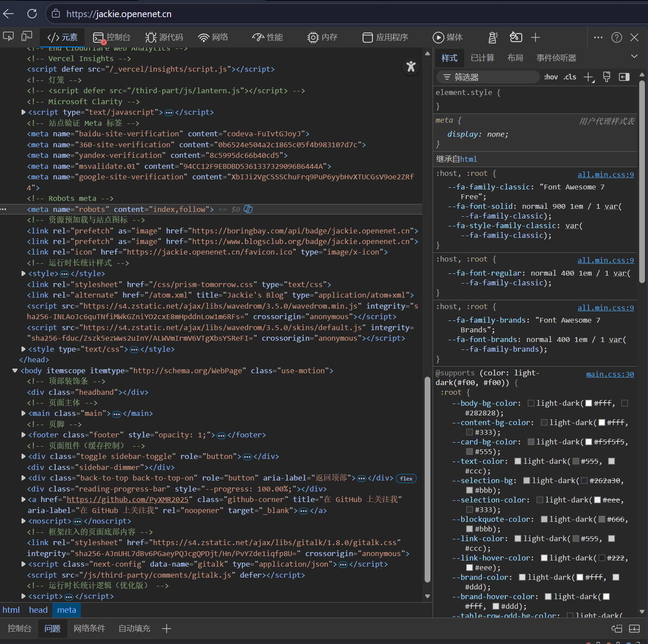Screen dimensions: 648x644
Task: Open the main.css:30 source link
Action: [x=610, y=374]
